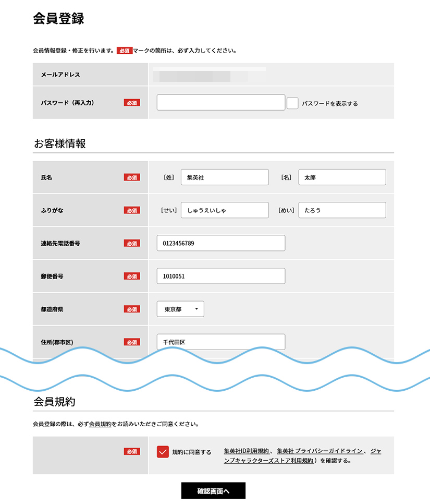The height and width of the screenshot is (504, 430).
Task: Select the めい furigana field たろう
Action: click(x=342, y=210)
